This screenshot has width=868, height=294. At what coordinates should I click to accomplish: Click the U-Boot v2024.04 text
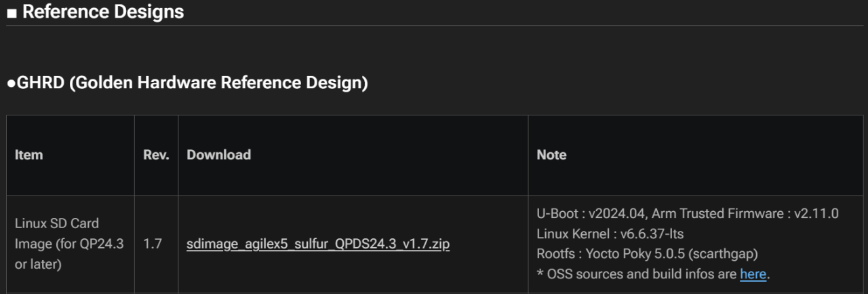click(x=591, y=213)
